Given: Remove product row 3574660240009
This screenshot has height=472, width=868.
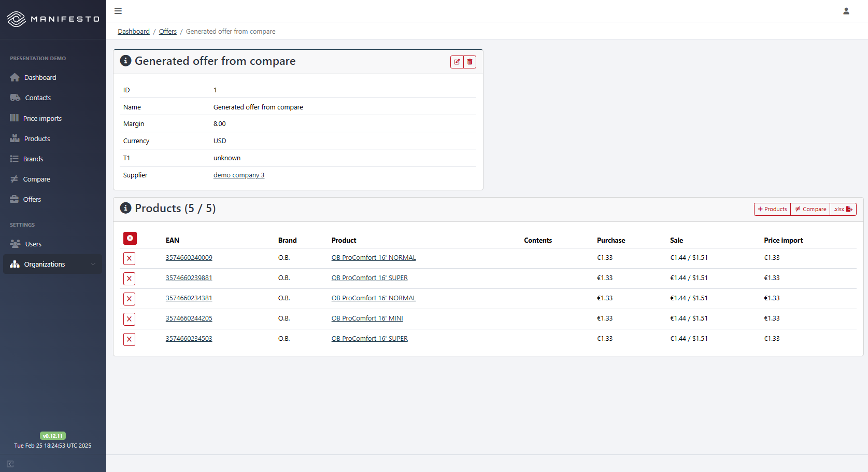Looking at the screenshot, I should tap(130, 258).
